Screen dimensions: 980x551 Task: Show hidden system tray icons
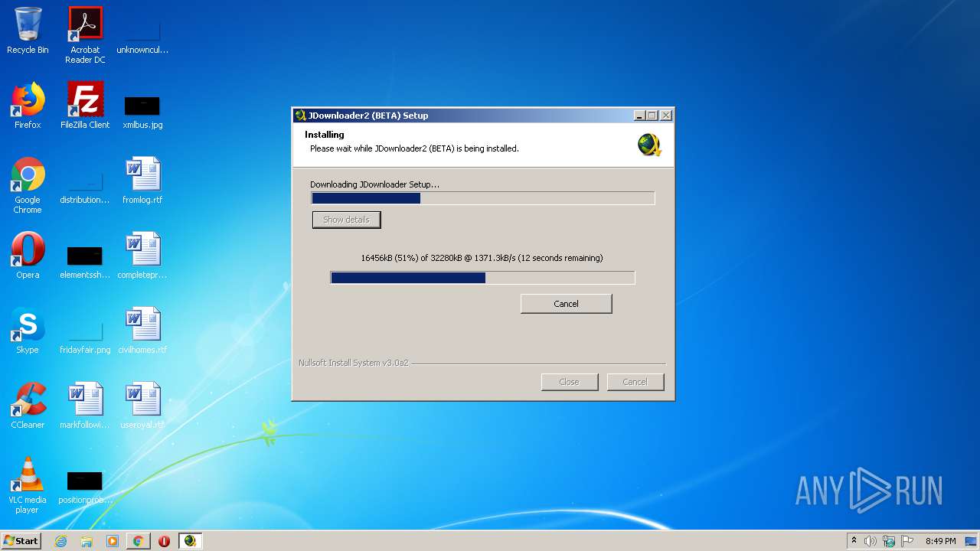(x=854, y=541)
